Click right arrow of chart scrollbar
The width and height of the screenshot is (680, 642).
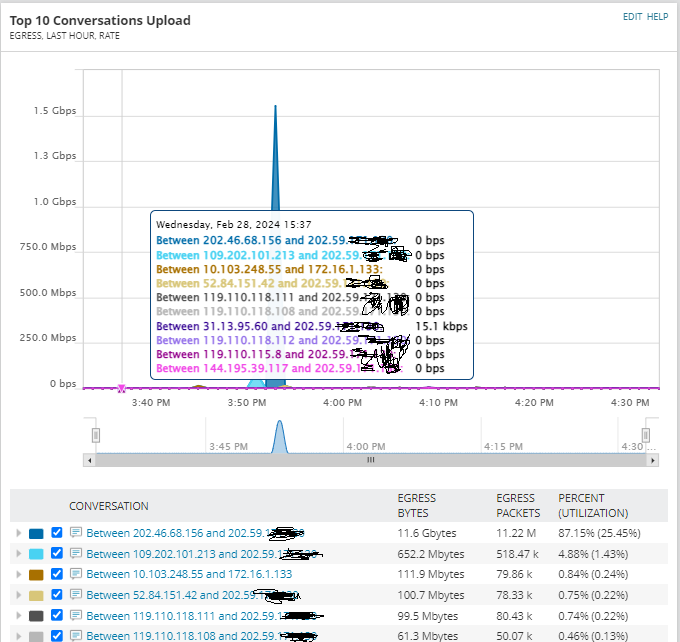tap(653, 460)
